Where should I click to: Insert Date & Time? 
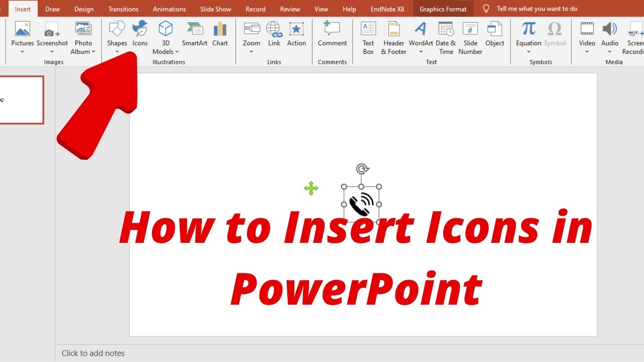[x=446, y=38]
